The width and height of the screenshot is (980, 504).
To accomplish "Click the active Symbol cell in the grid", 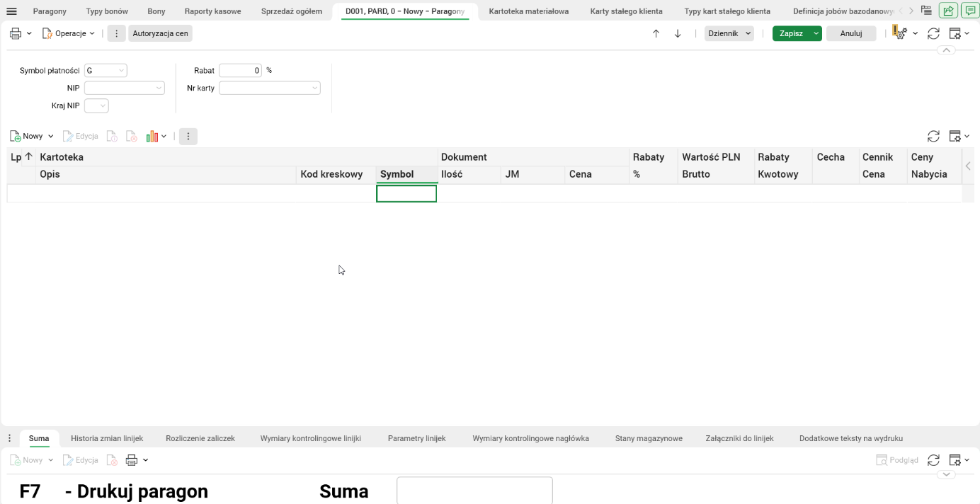I will click(406, 193).
